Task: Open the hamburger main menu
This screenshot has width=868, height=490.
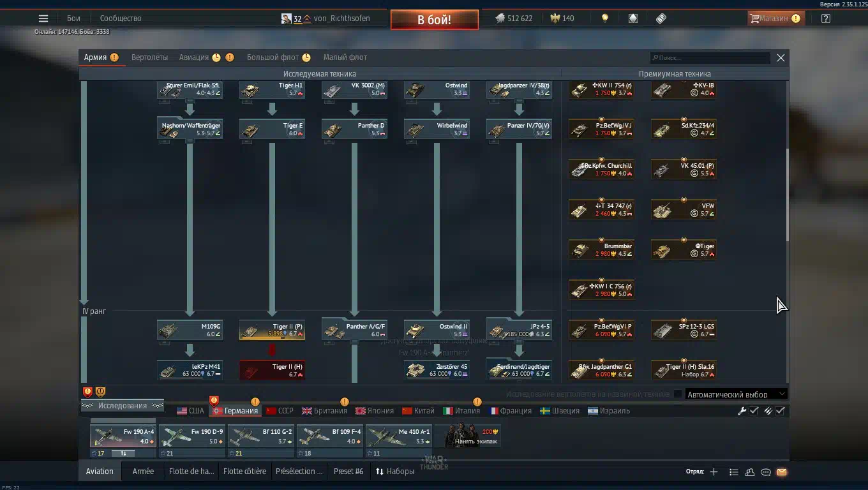Action: pos(43,19)
